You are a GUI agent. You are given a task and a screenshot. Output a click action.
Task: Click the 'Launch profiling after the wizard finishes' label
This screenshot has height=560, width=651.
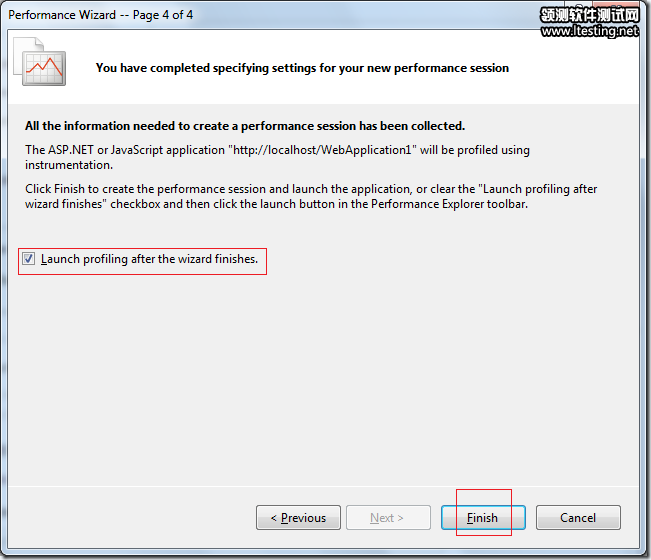click(149, 259)
